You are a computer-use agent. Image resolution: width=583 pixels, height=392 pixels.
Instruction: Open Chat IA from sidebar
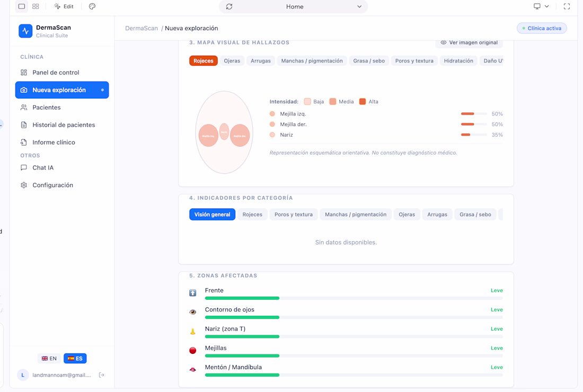tap(61, 167)
